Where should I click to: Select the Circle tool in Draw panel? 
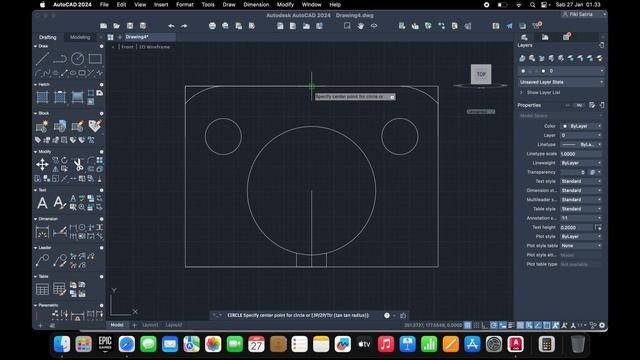78,59
